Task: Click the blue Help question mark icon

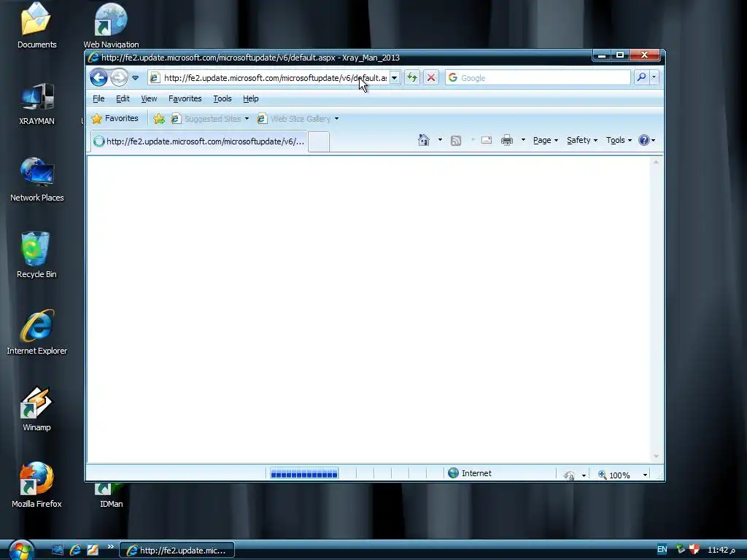Action: (644, 140)
